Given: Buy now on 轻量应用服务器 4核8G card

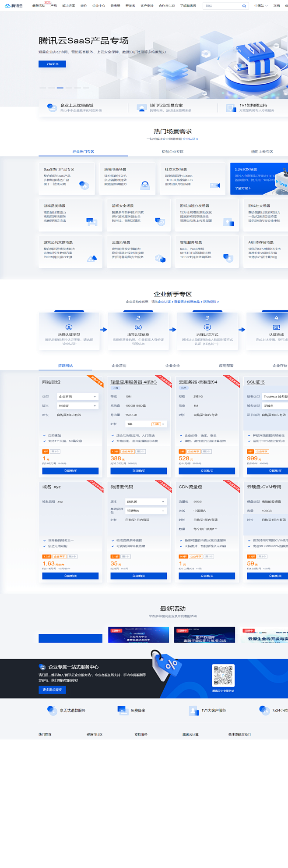Looking at the screenshot, I should [139, 471].
